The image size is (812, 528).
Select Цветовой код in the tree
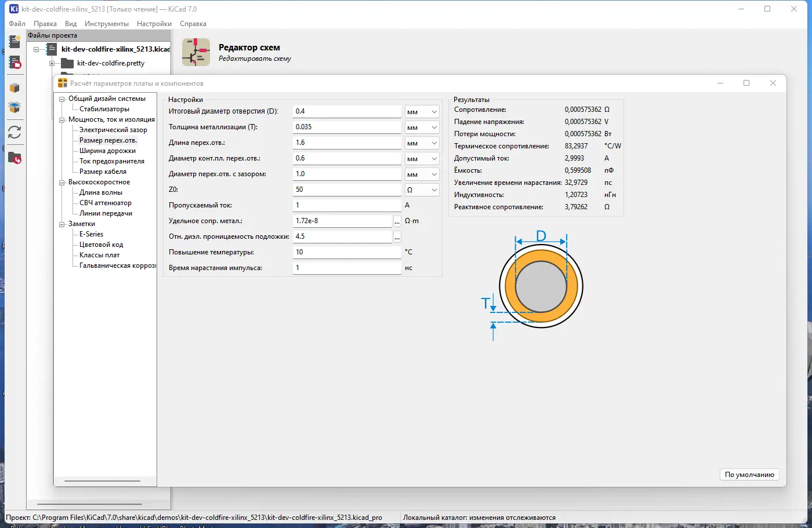pyautogui.click(x=101, y=245)
